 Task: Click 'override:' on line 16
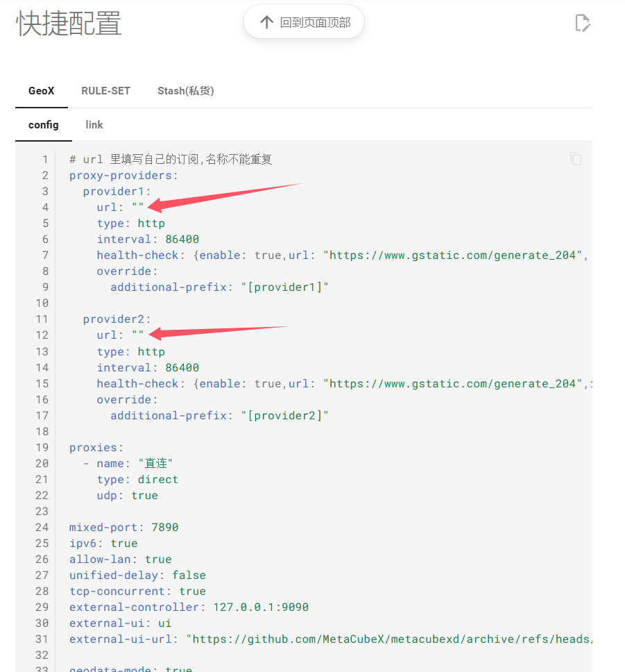click(127, 399)
